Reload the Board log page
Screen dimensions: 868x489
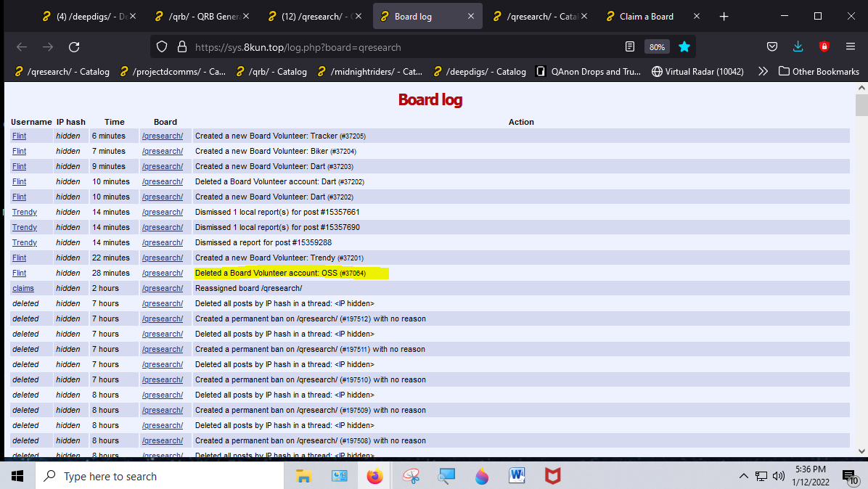74,47
